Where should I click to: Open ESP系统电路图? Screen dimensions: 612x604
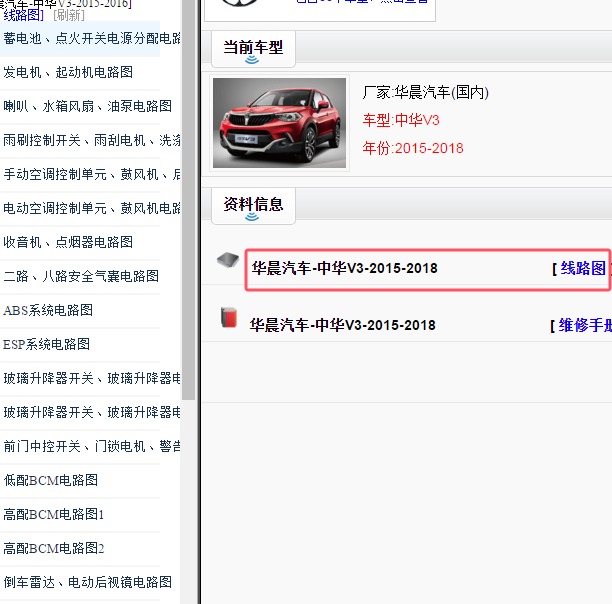(x=46, y=344)
